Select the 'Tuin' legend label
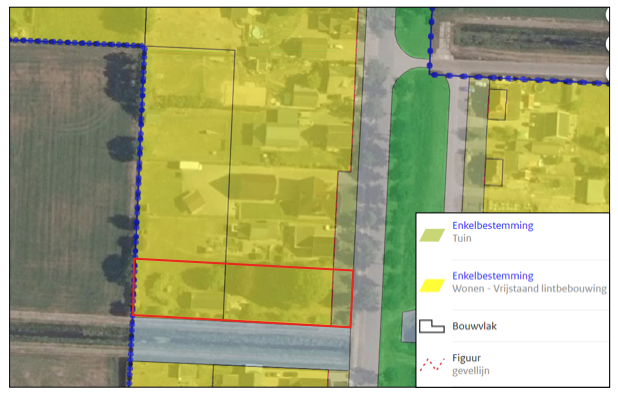 (462, 238)
